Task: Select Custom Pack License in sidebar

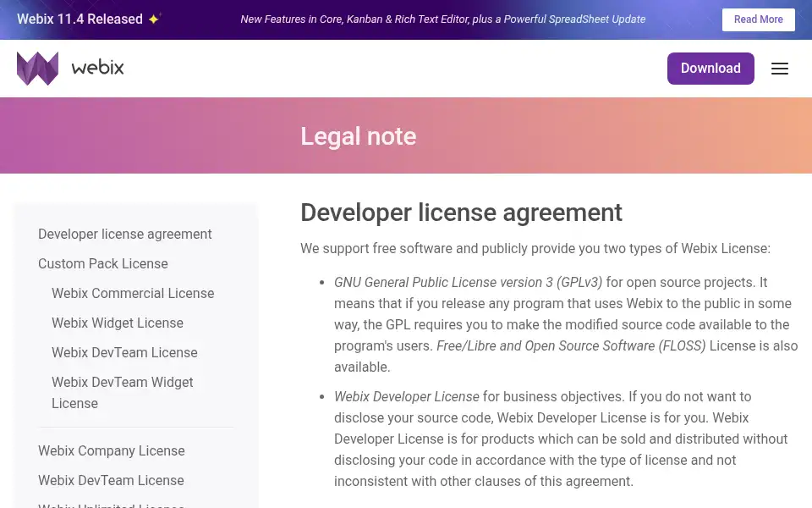Action: point(103,263)
